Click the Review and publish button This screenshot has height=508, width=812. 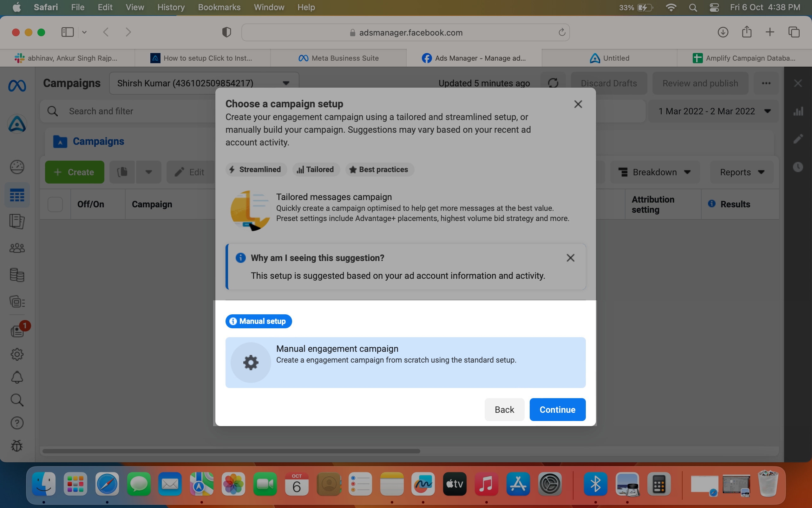click(x=700, y=83)
